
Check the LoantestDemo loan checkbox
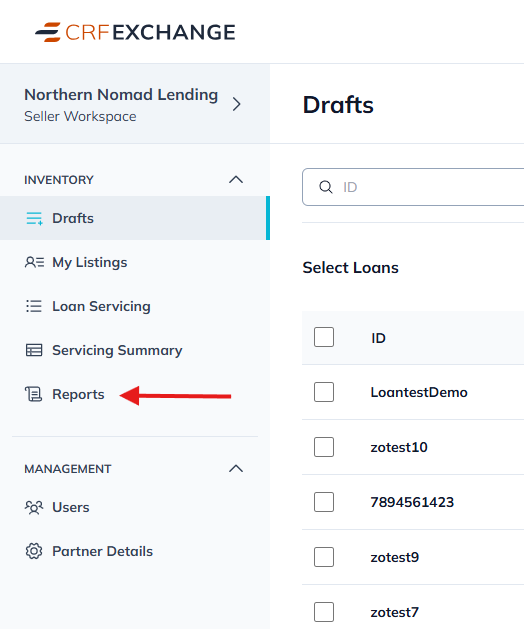324,392
